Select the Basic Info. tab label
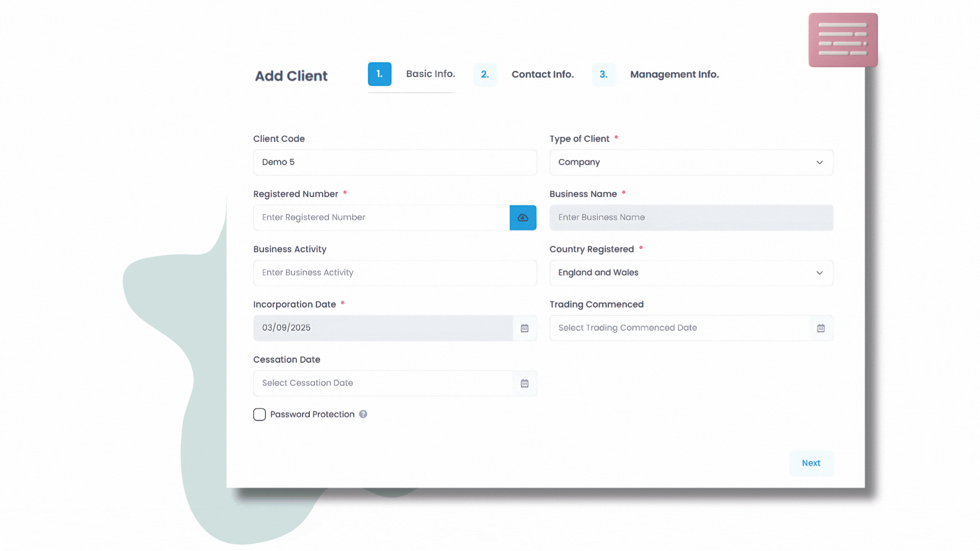This screenshot has width=980, height=551. coord(430,74)
